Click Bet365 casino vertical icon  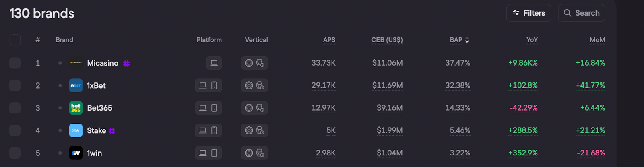tap(249, 108)
